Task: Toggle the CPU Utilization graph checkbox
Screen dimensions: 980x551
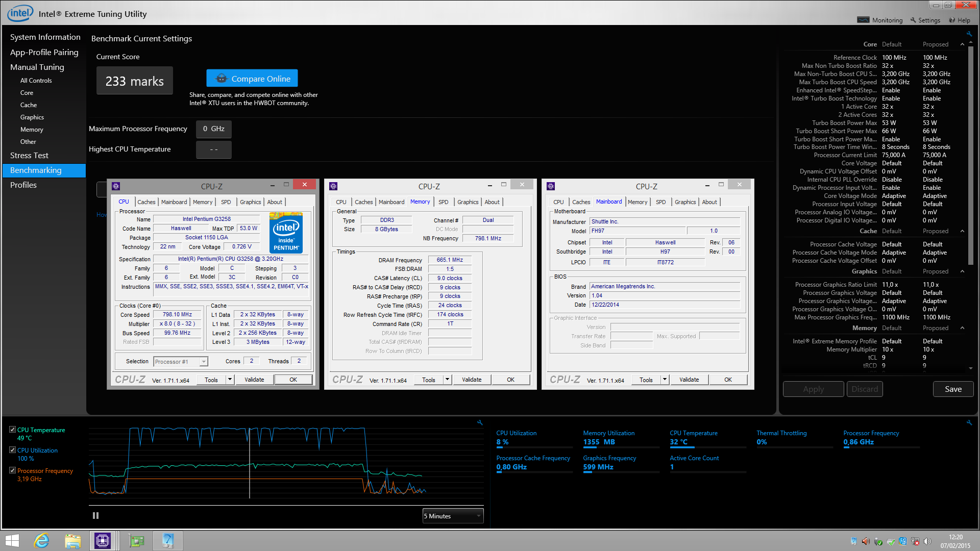Action: [x=13, y=450]
